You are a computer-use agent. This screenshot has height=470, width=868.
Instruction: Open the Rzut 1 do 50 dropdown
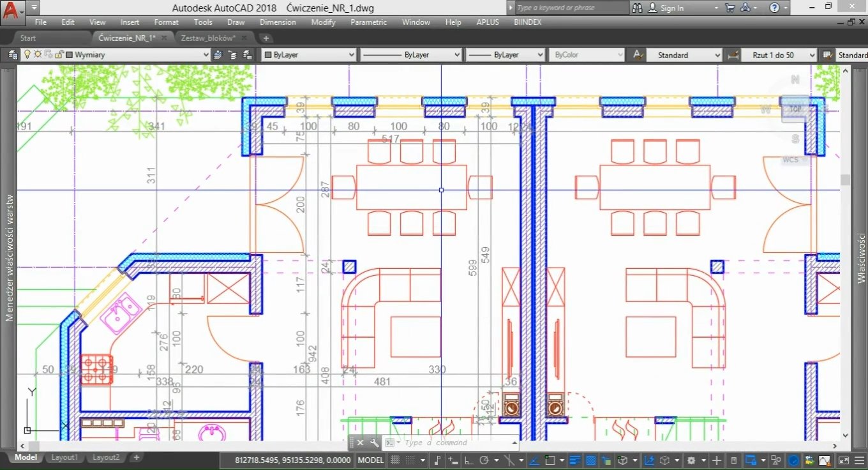tap(811, 55)
